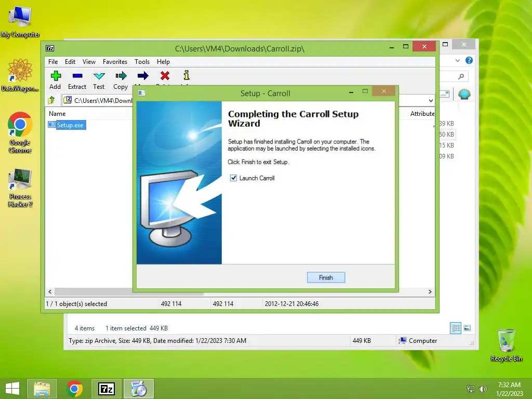
Task: Uncheck the Launch Carroll checkbox
Action: pos(233,178)
